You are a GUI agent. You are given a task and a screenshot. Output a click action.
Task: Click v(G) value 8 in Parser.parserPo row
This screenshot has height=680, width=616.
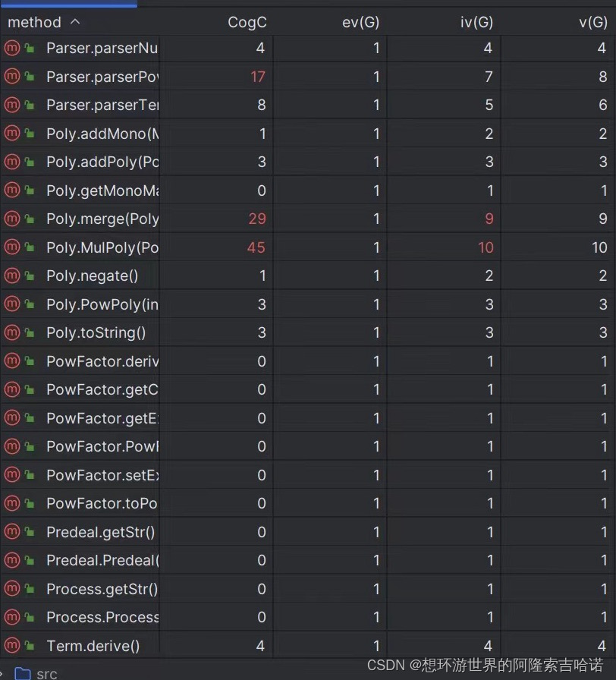(602, 77)
